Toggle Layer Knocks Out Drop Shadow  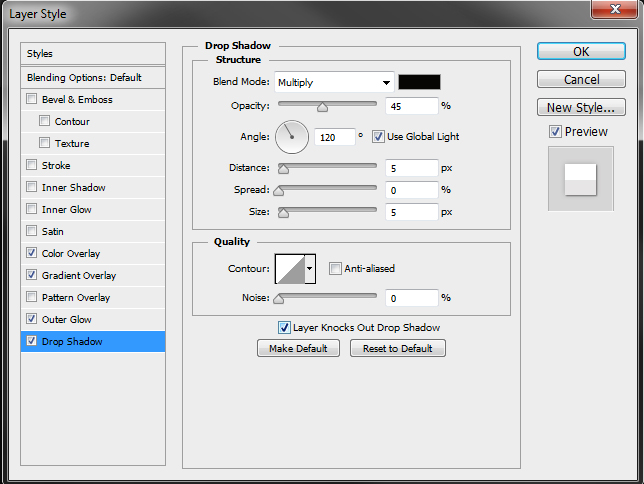point(284,327)
